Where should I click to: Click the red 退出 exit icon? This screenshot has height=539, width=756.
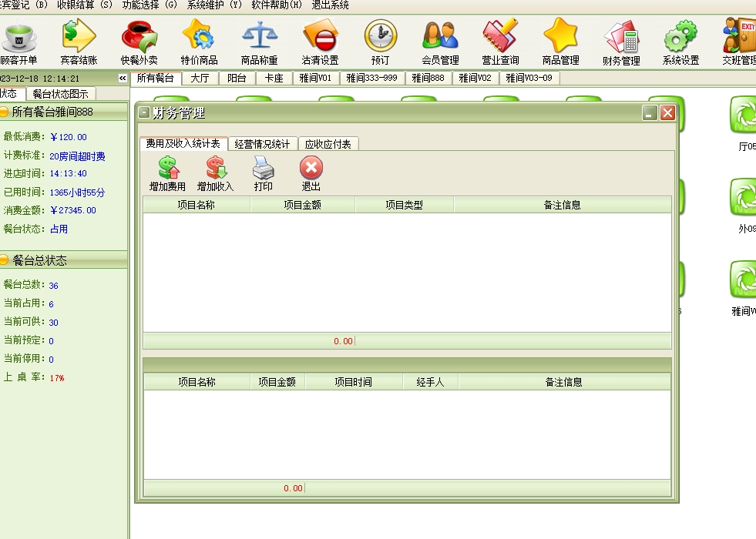(x=311, y=174)
